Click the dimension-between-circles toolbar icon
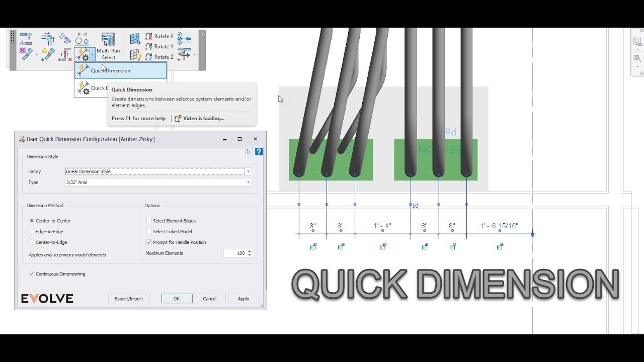 [x=82, y=38]
